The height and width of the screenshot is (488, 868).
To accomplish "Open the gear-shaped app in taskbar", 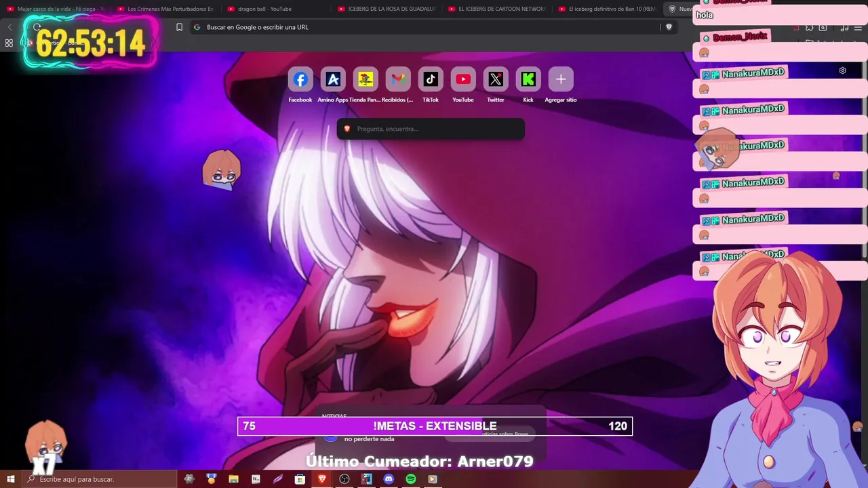I will pos(189,479).
